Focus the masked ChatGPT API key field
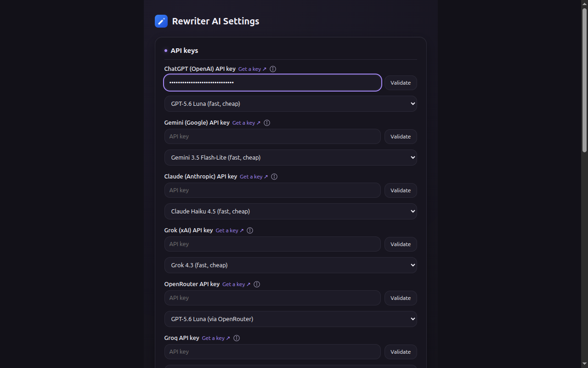This screenshot has height=368, width=588. [x=272, y=83]
